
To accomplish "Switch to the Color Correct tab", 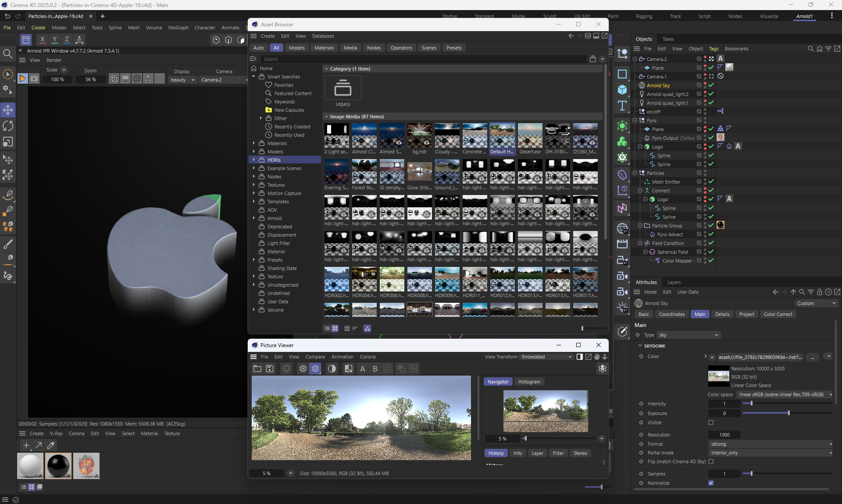I will point(778,314).
